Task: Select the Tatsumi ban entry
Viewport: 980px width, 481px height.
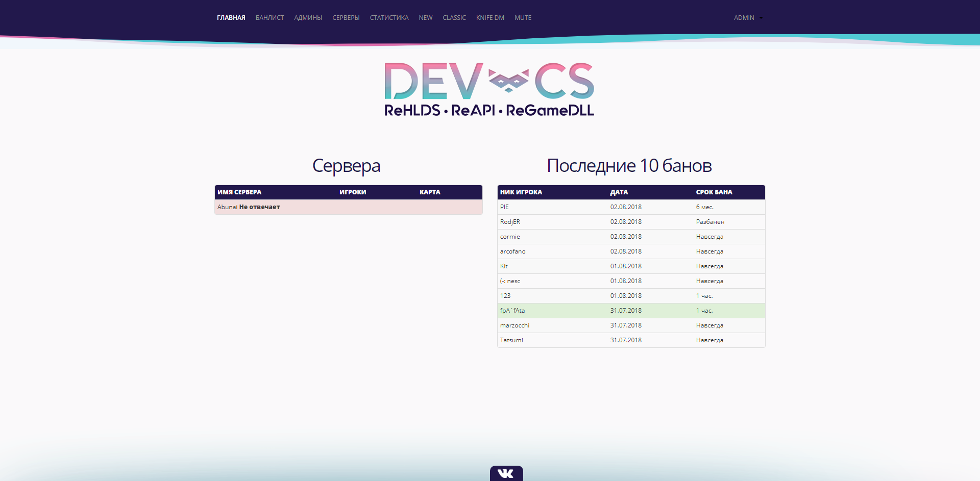Action: 631,340
